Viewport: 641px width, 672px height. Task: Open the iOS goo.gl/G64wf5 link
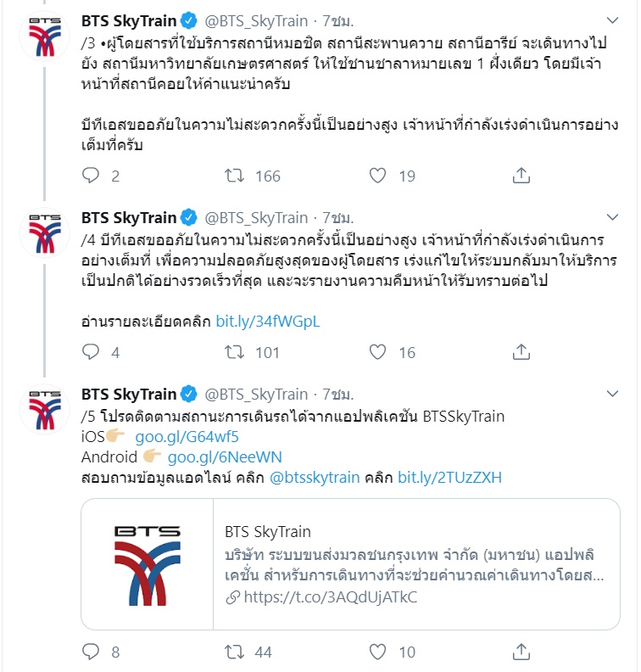[187, 437]
